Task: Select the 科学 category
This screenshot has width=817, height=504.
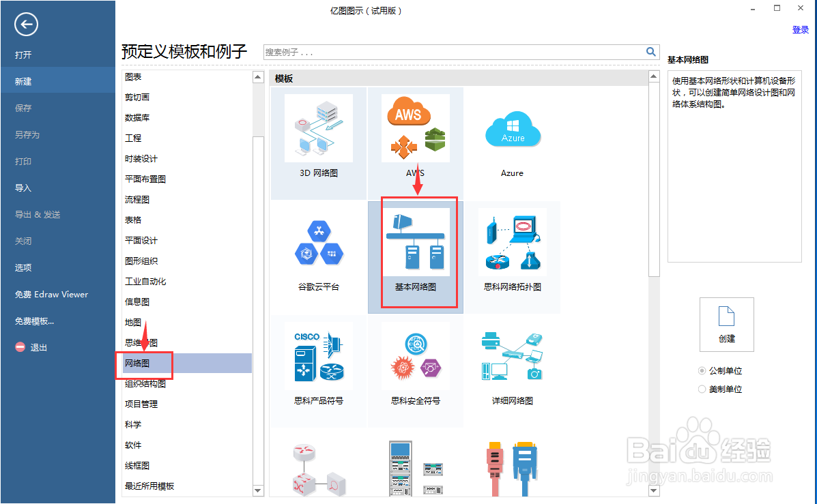Action: (133, 424)
